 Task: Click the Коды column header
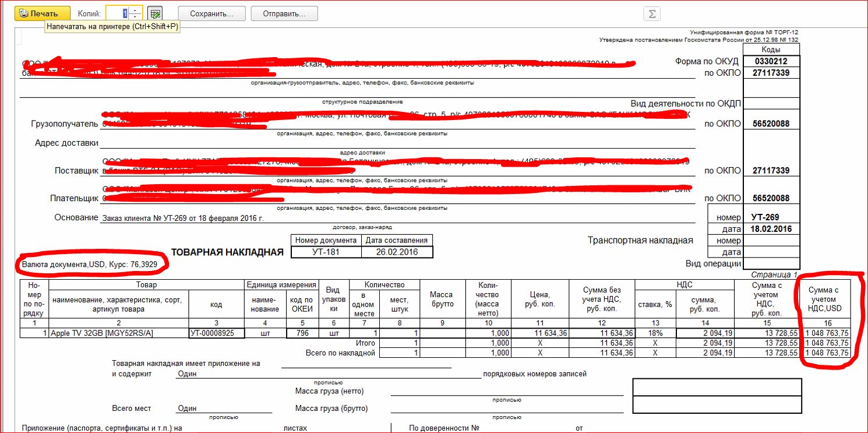771,50
